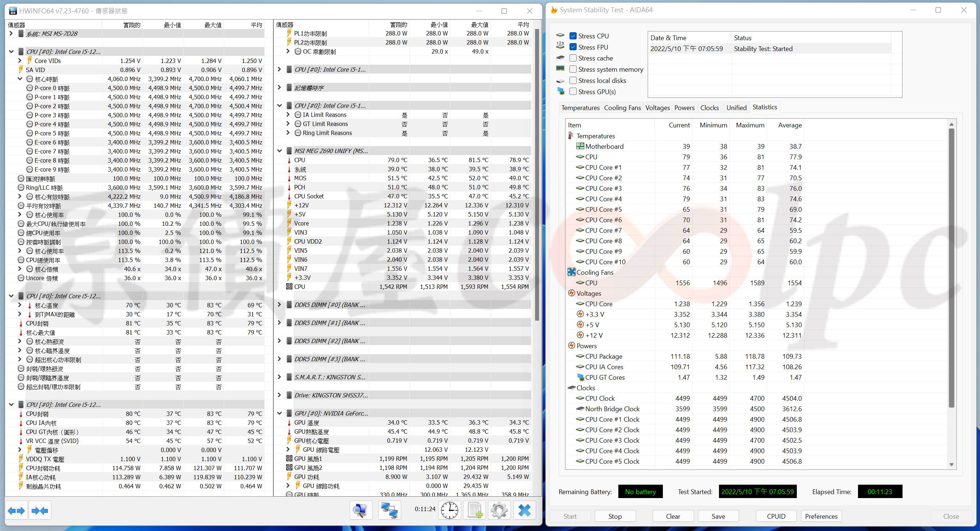Click the collapse columns arrows icon in HWiNFO
Viewport: 980px width, 531px height.
40,510
